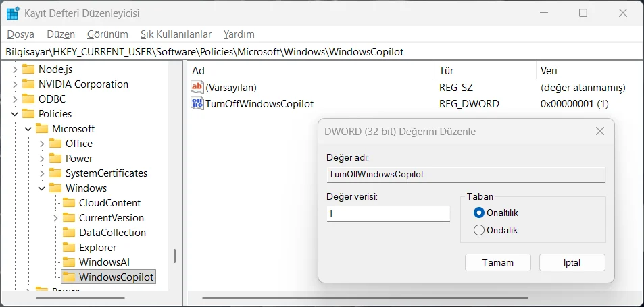This screenshot has height=307, width=644.
Task: Expand the Power key under Microsoft
Action: coord(42,159)
